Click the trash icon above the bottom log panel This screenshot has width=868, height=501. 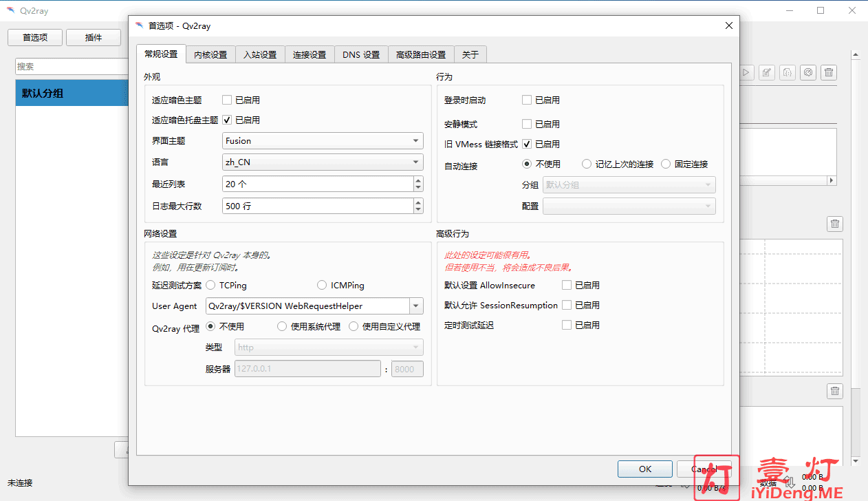[x=834, y=391]
